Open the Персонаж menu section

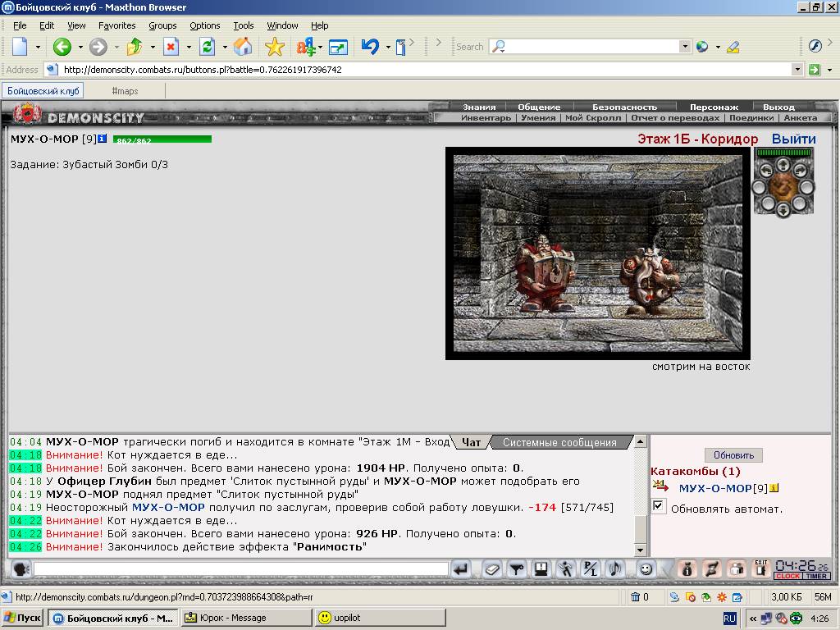(714, 107)
